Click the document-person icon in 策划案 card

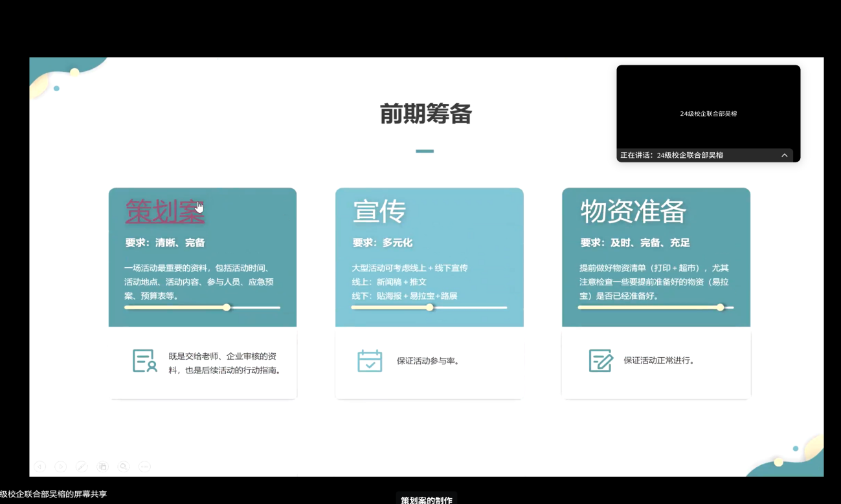point(144,361)
